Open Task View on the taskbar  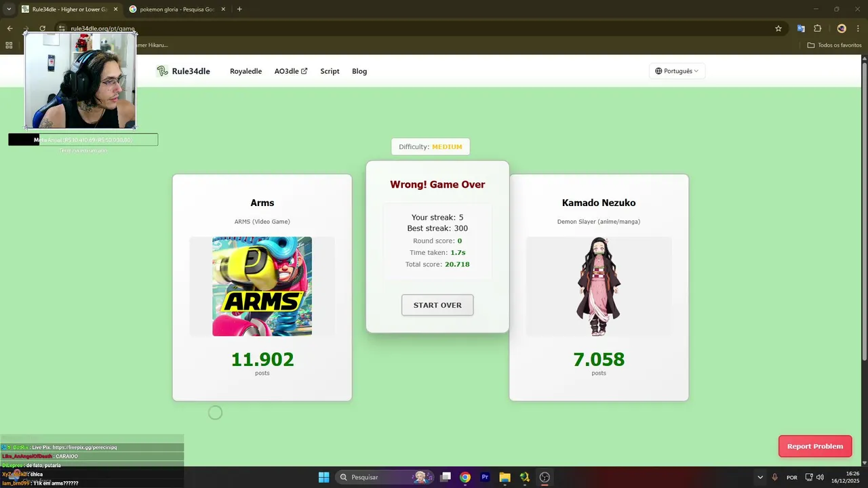pos(446,477)
